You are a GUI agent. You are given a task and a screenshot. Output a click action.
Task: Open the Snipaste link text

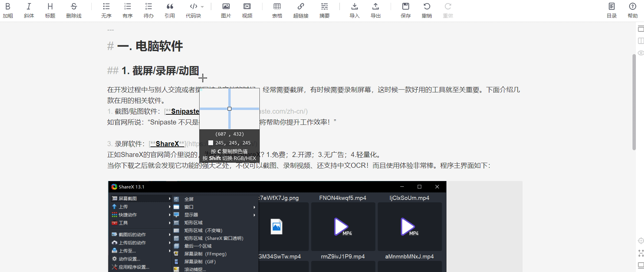pyautogui.click(x=185, y=111)
